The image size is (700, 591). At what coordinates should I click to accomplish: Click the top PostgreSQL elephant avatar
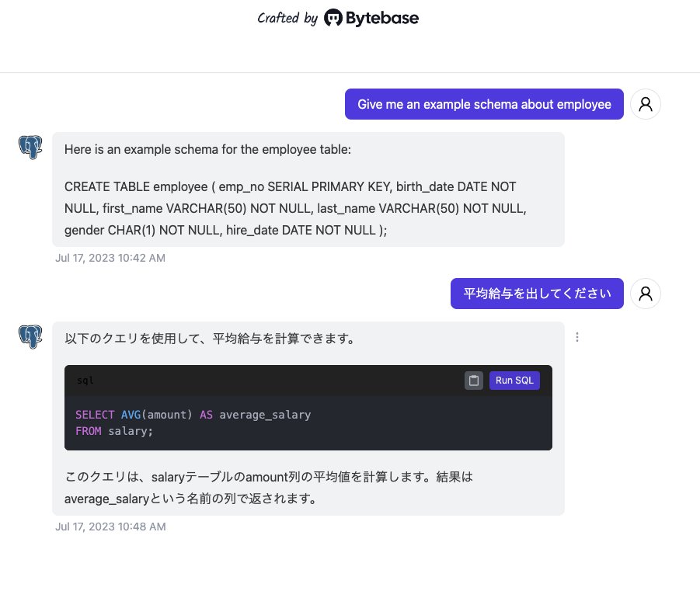point(30,148)
